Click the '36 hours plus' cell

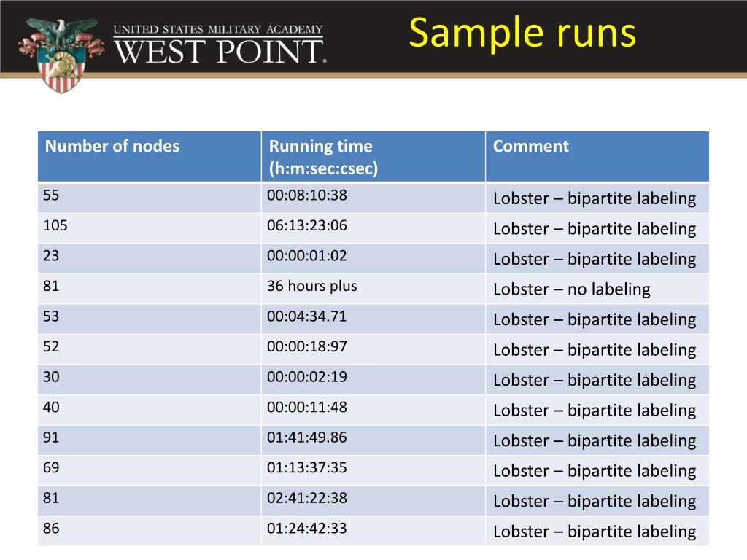coord(373,289)
